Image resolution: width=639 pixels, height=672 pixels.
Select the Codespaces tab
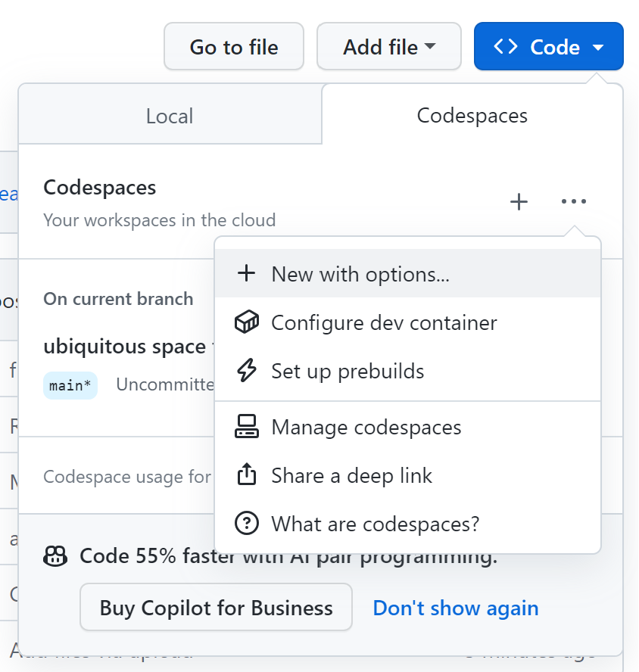pos(472,114)
